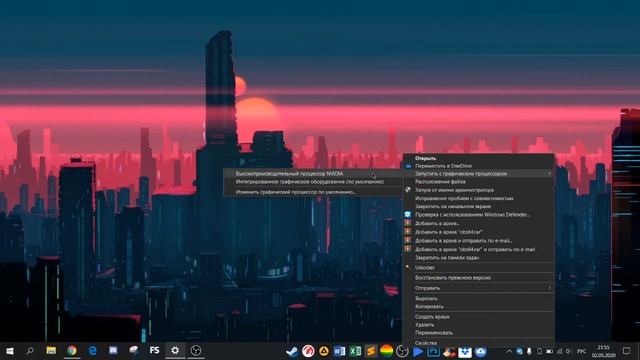Launch Microsoft Excel from the taskbar
The height and width of the screenshot is (360, 640).
(x=355, y=351)
